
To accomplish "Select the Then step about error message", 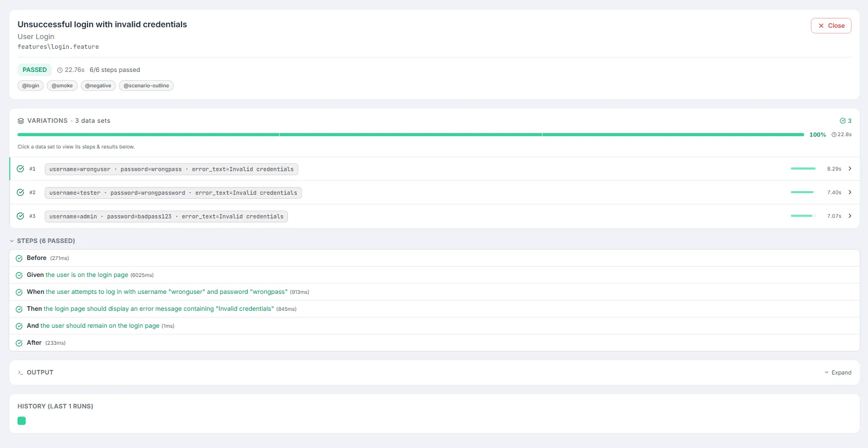I will (x=435, y=309).
